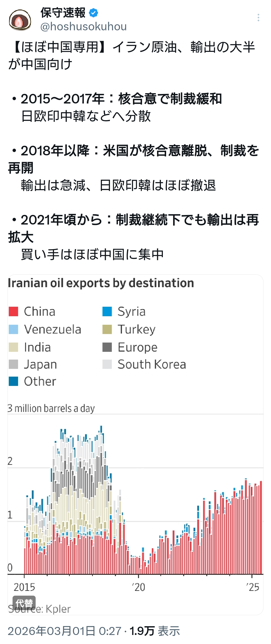This screenshot has height=644, width=271.
Task: Select the Japan gray legend square
Action: tap(13, 364)
